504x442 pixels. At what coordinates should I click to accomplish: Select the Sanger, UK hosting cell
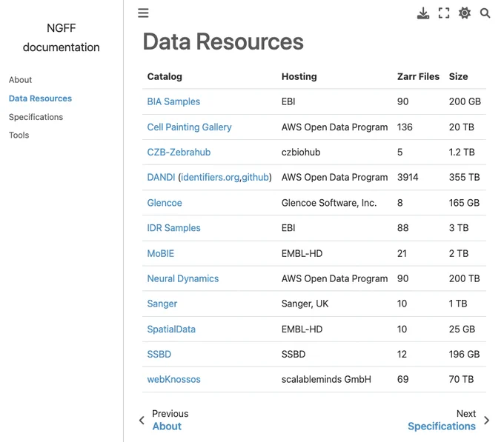(x=305, y=304)
